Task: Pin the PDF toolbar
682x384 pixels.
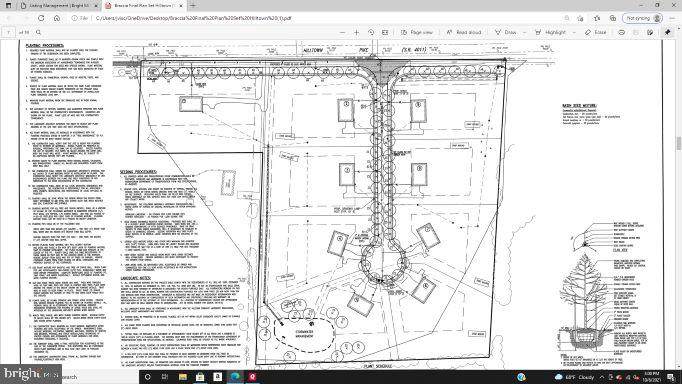Action: (x=668, y=32)
